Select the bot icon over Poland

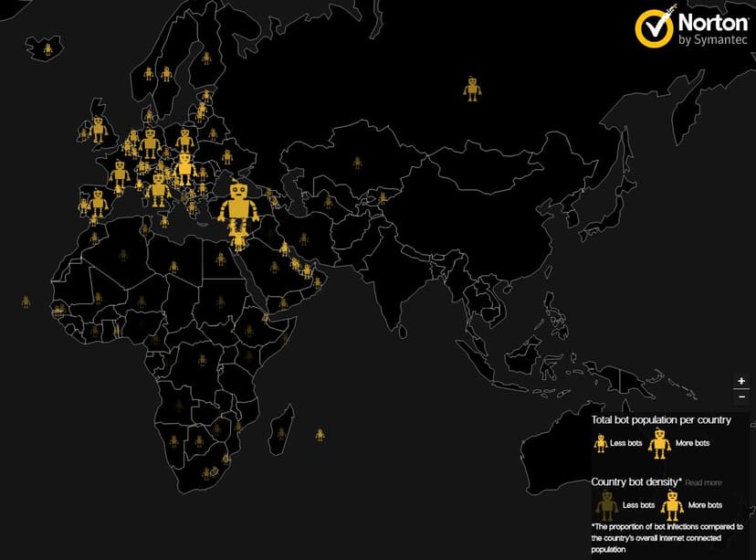click(x=184, y=141)
